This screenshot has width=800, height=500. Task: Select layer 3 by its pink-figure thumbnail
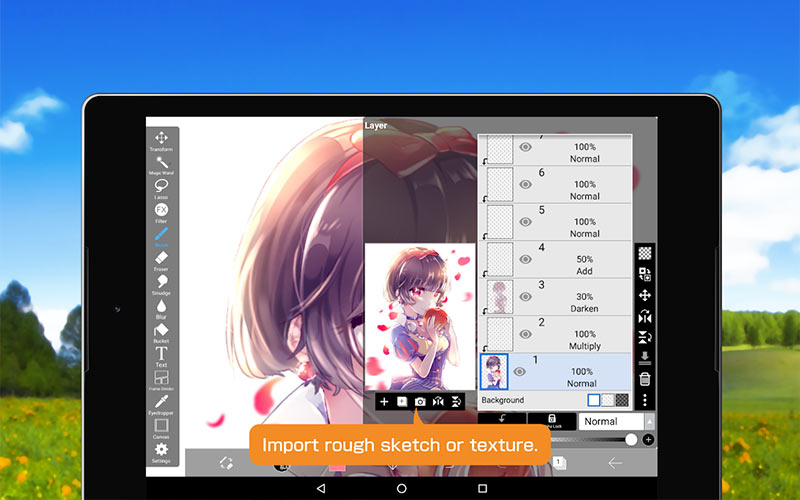pyautogui.click(x=499, y=296)
